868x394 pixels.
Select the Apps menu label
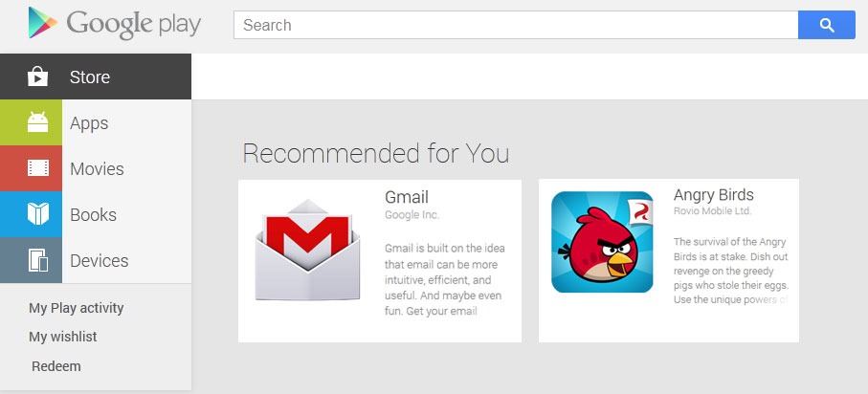(x=89, y=123)
